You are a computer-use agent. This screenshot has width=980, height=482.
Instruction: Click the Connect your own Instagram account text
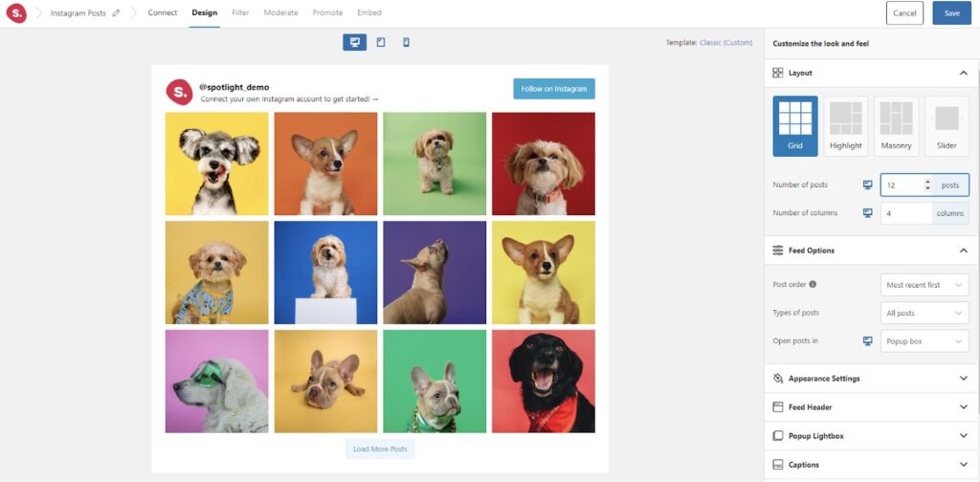[x=289, y=99]
